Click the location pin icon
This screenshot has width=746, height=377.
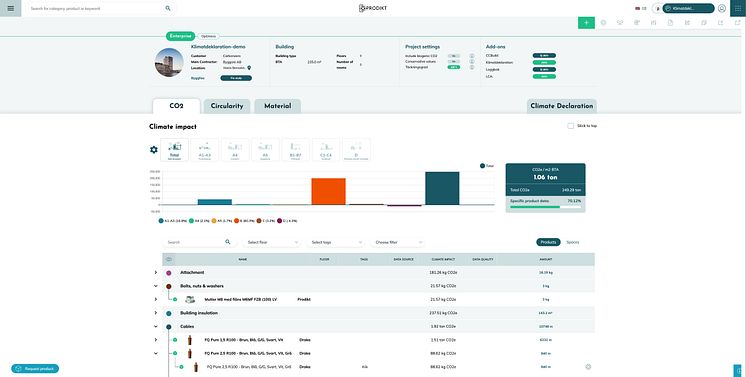(249, 68)
